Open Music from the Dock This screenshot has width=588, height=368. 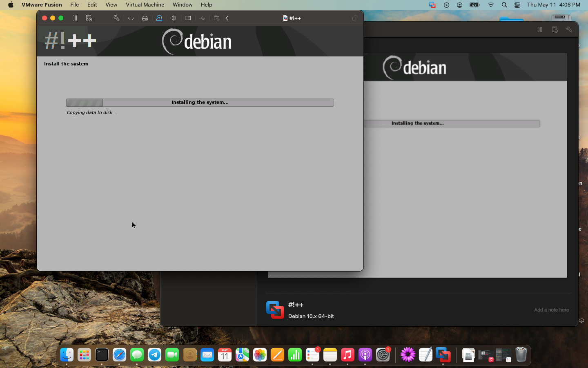click(x=347, y=355)
